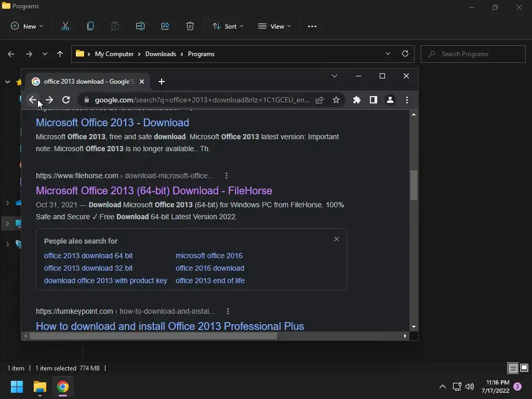
Task: Open the See more ellipsis in File Explorer
Action: pos(312,26)
